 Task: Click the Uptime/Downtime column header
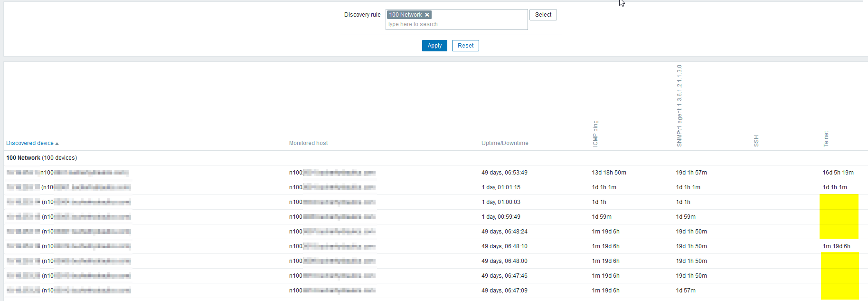pyautogui.click(x=505, y=143)
